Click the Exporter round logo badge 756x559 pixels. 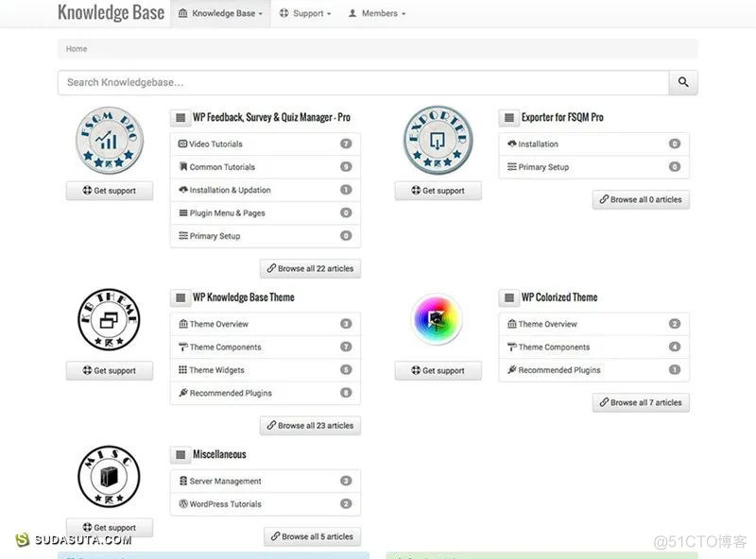pyautogui.click(x=438, y=140)
